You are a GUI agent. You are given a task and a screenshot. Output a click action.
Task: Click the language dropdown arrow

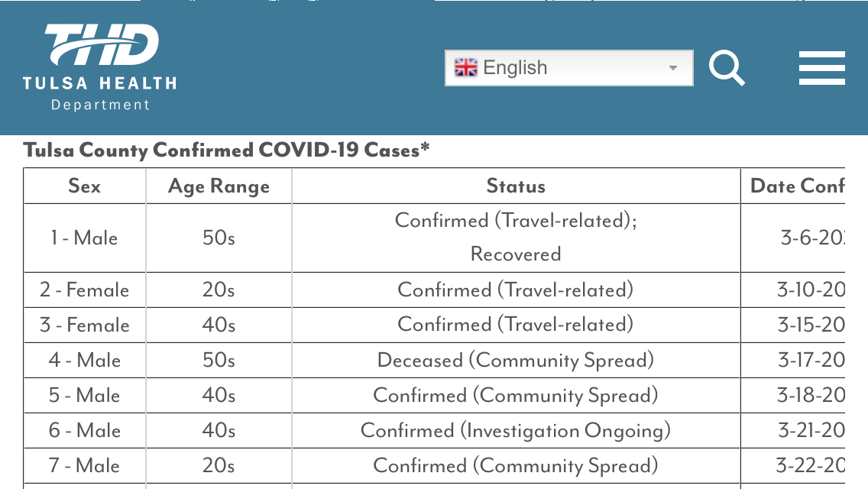[673, 68]
